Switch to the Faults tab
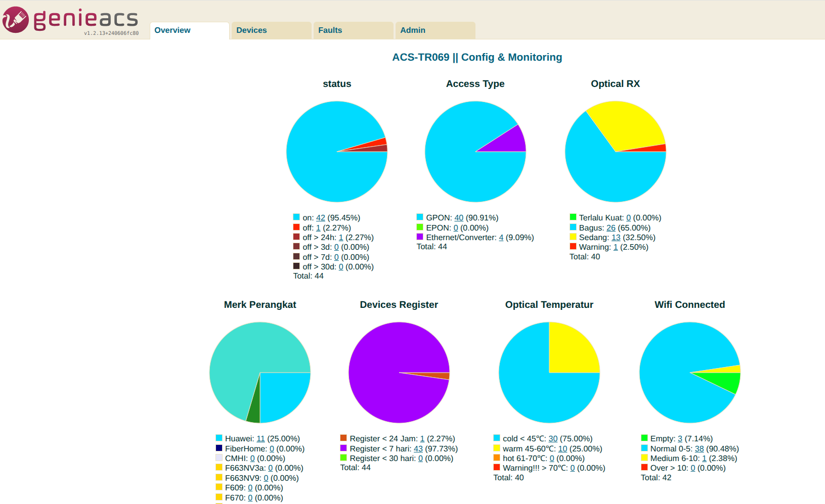825x504 pixels. click(x=330, y=30)
